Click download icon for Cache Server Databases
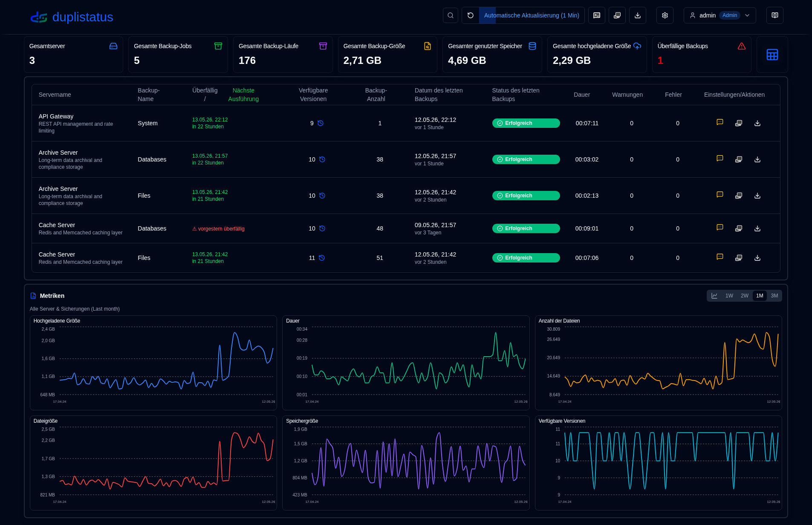Viewport: 812px width, 525px height. [757, 228]
